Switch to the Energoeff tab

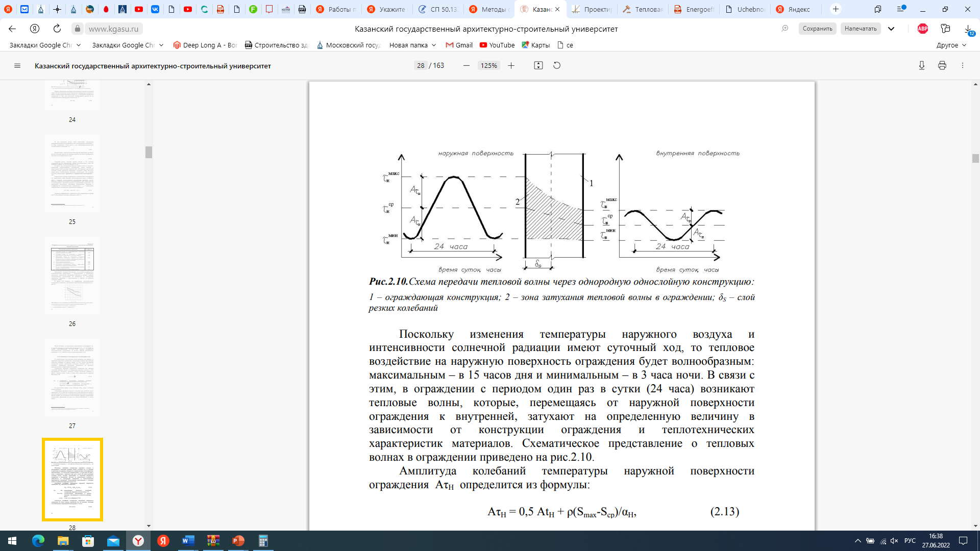[x=693, y=9]
